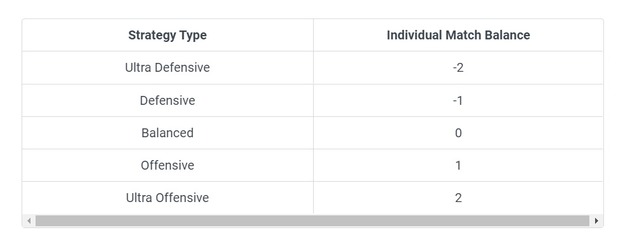644x237 pixels.
Task: Click the empty space right of the -2 value
Action: tap(533, 68)
